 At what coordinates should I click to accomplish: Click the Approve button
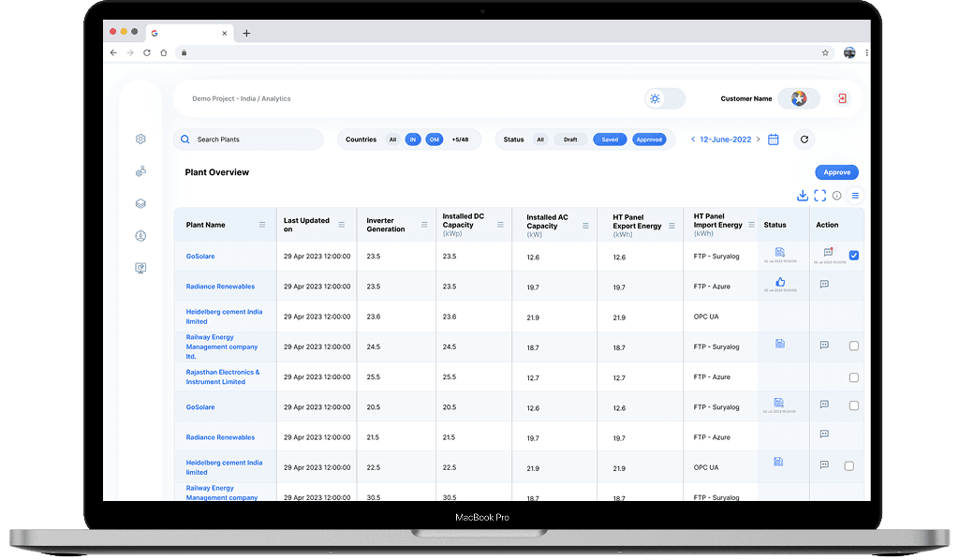836,172
